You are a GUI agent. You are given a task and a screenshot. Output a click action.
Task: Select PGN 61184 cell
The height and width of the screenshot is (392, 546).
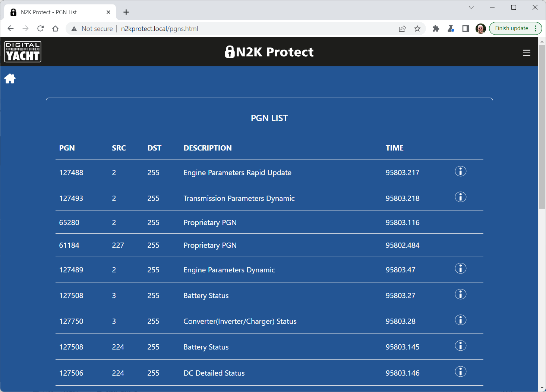click(x=69, y=245)
